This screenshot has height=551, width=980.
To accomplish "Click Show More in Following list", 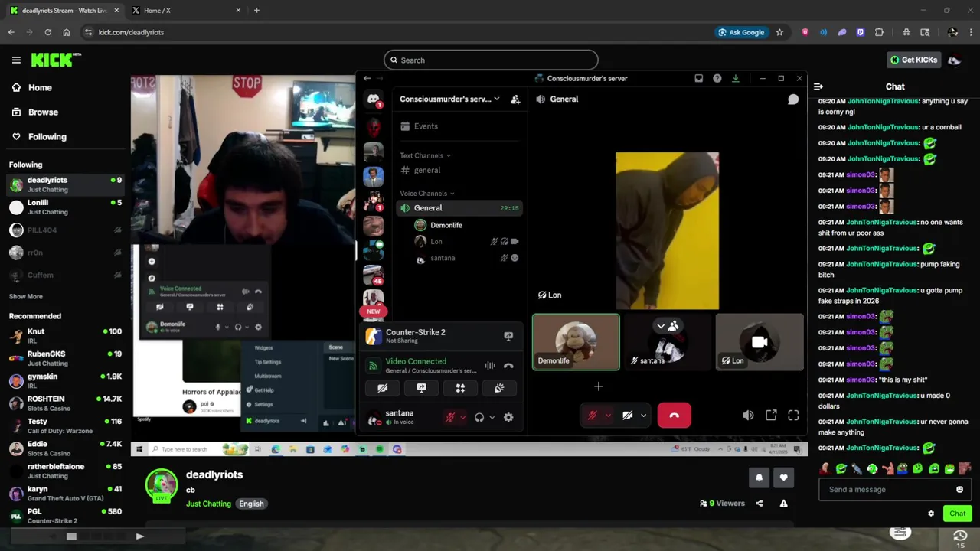I will [26, 297].
